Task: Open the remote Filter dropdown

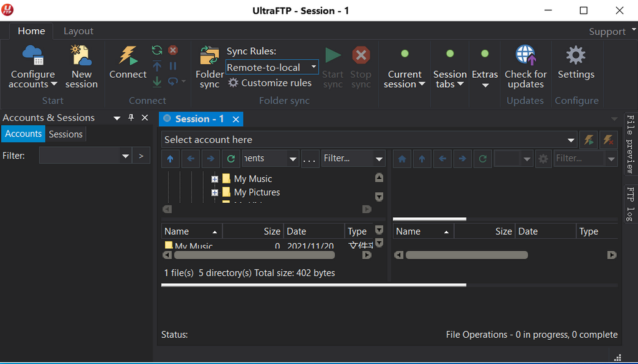Action: (611, 159)
